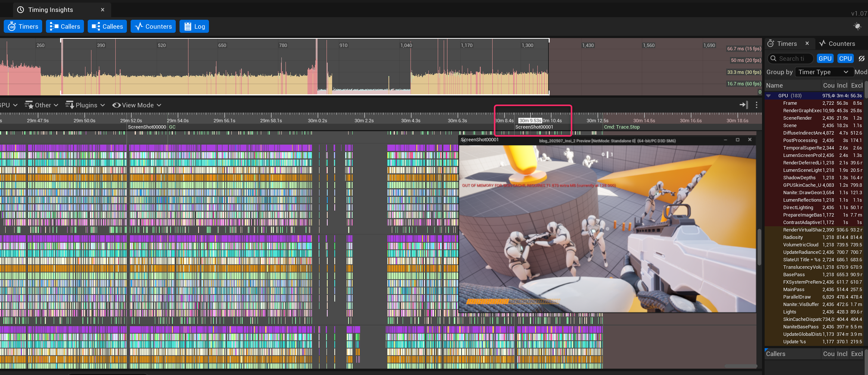The image size is (868, 375).
Task: Open the Callees panel
Action: [x=107, y=26]
